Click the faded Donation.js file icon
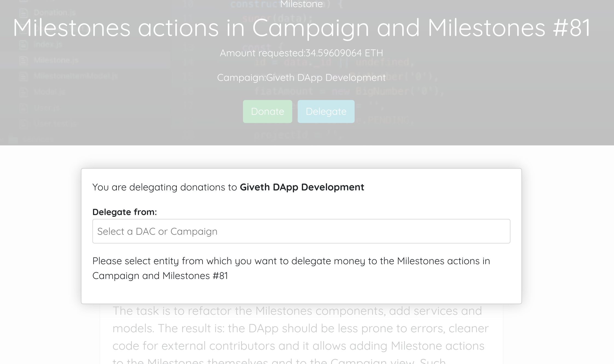614x364 pixels. (x=24, y=13)
